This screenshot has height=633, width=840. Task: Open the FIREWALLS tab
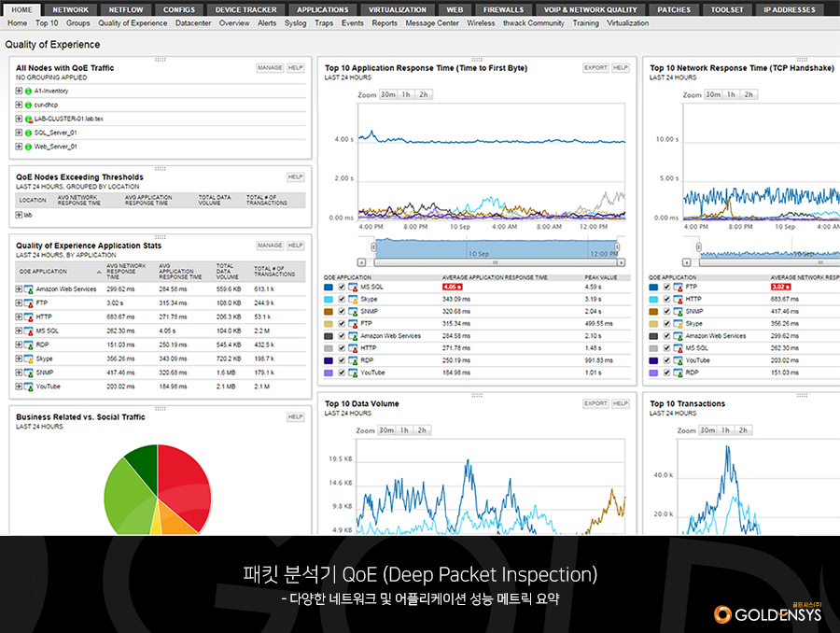coord(504,9)
